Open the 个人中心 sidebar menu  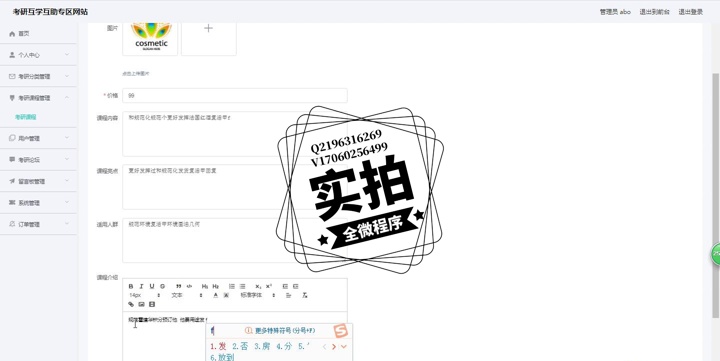(38, 55)
